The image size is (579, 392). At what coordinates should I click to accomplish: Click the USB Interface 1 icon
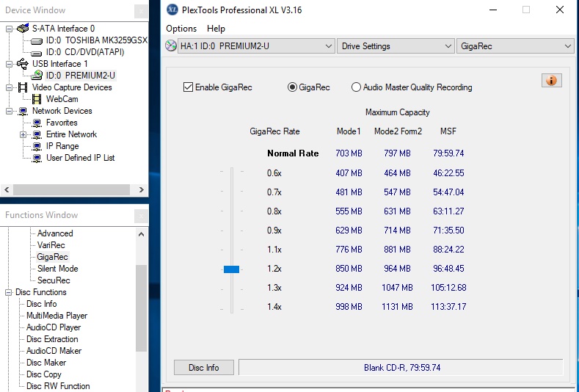23,64
